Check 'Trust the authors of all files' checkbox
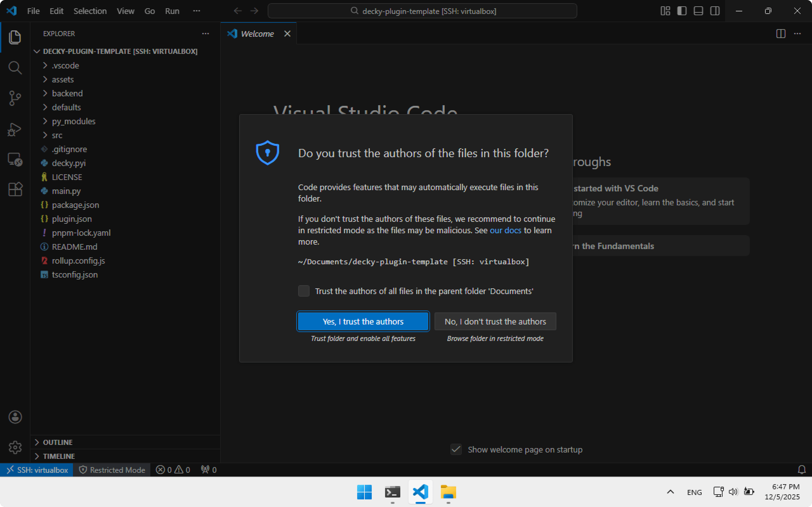 [x=304, y=291]
